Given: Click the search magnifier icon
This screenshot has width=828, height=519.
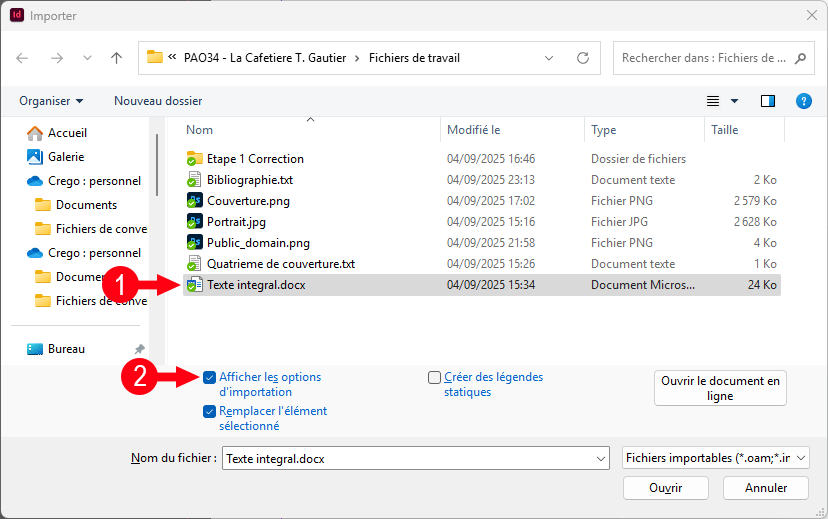Looking at the screenshot, I should (800, 58).
